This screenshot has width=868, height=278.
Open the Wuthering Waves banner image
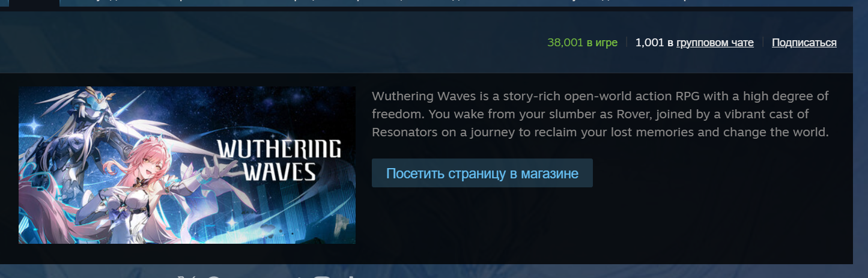[x=187, y=165]
